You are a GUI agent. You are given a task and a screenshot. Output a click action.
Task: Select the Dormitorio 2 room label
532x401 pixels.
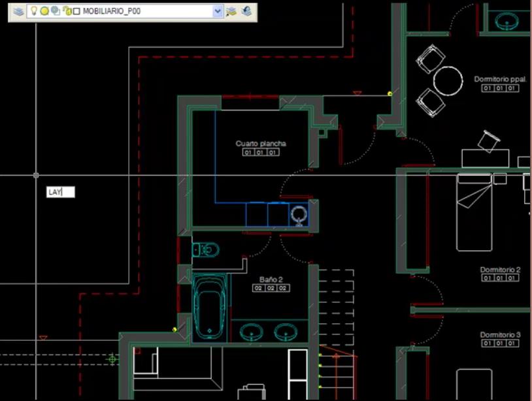[x=500, y=270]
